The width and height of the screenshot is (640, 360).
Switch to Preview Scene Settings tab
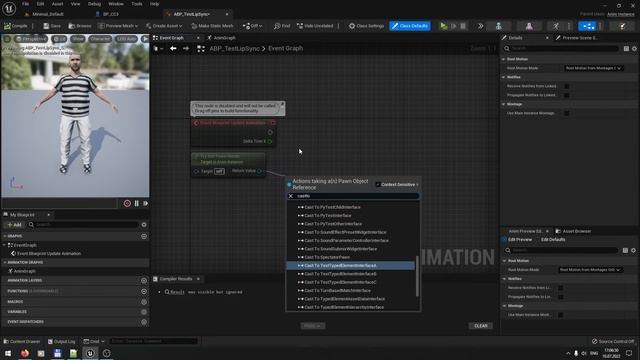pos(576,38)
